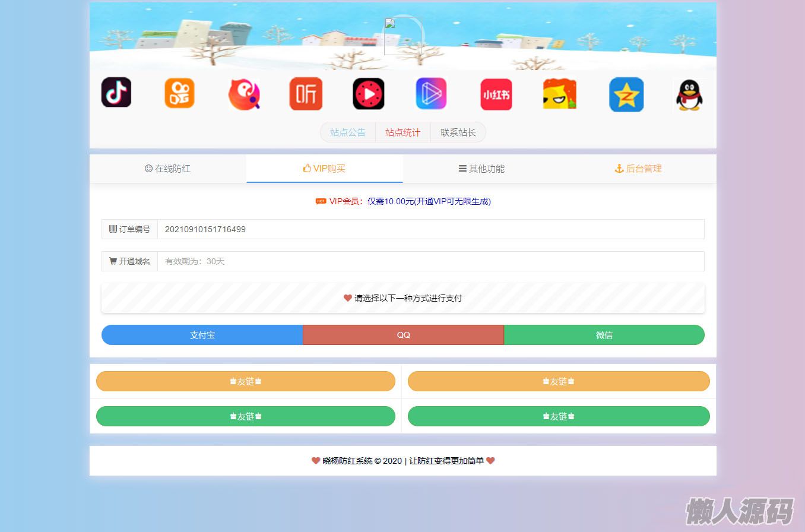
Task: Click the 订单编号 label with barcode icon
Action: click(129, 229)
